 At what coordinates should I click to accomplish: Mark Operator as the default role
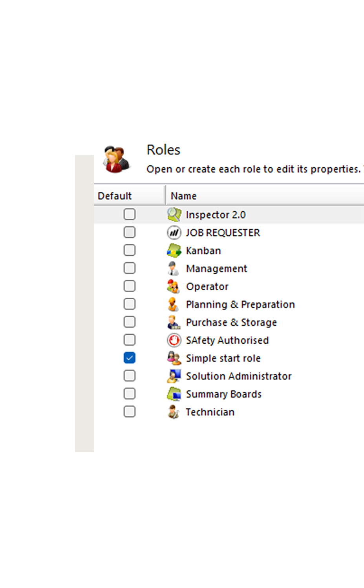tap(130, 286)
